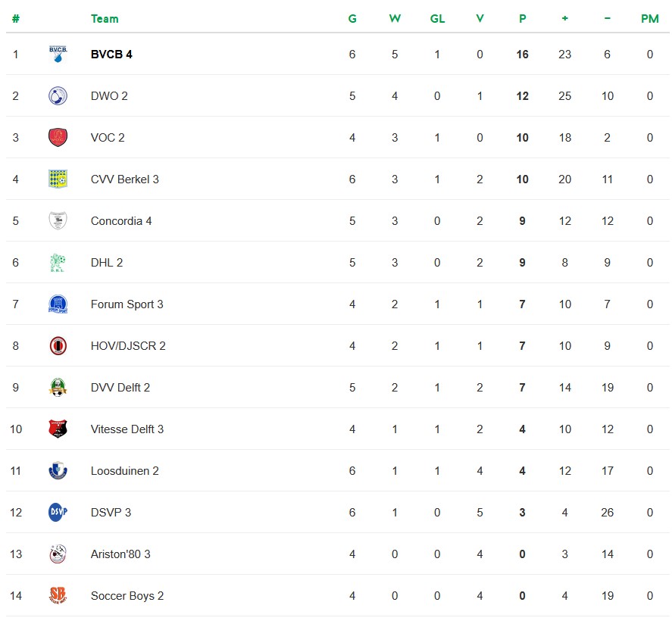Click the red VOC 2 club logo
Image resolution: width=672 pixels, height=624 pixels.
[58, 138]
